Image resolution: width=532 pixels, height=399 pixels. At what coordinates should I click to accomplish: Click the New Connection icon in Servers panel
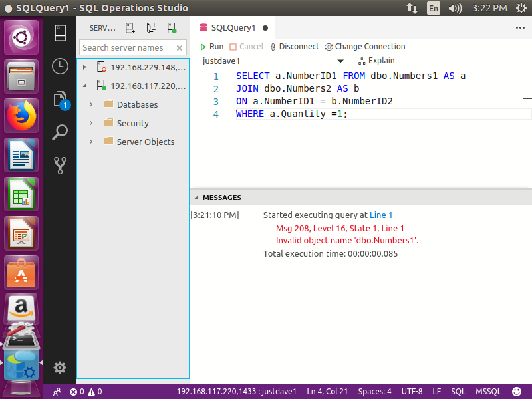(x=130, y=28)
